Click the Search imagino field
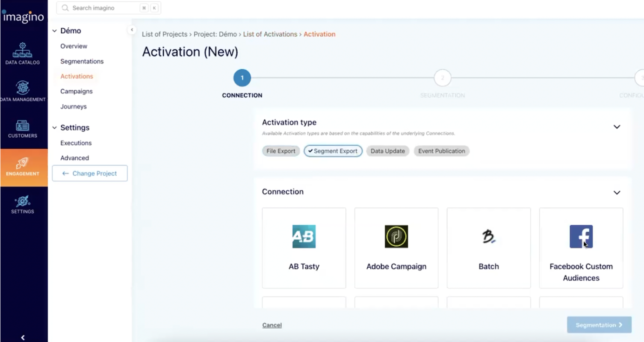This screenshot has width=644, height=342. click(x=109, y=8)
